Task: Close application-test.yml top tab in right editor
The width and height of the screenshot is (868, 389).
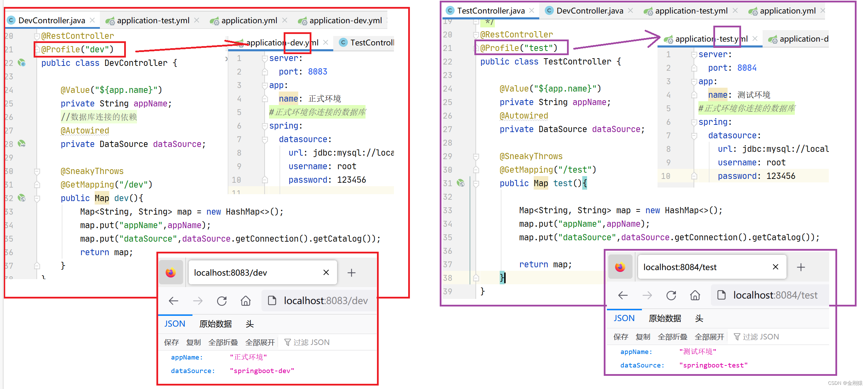Action: pos(735,10)
